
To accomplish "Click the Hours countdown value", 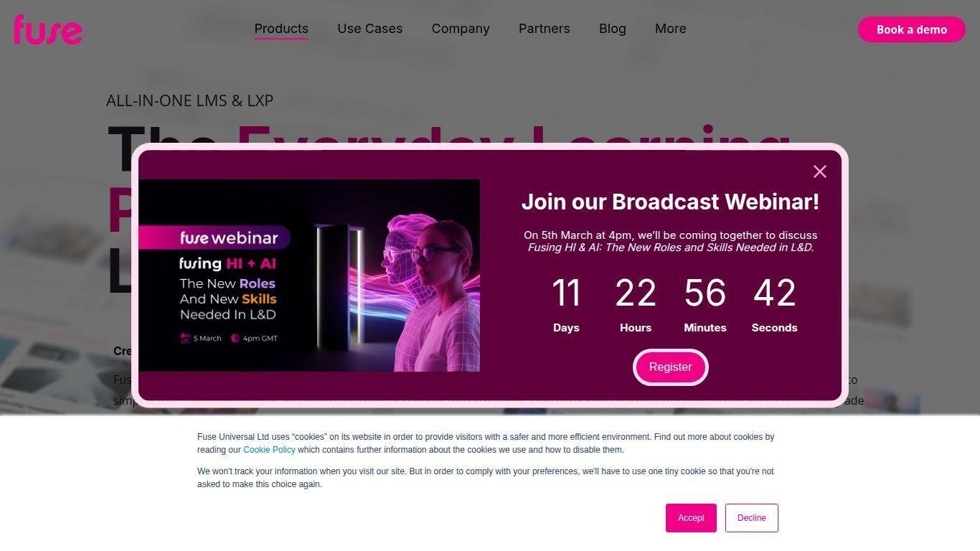I will tap(636, 293).
